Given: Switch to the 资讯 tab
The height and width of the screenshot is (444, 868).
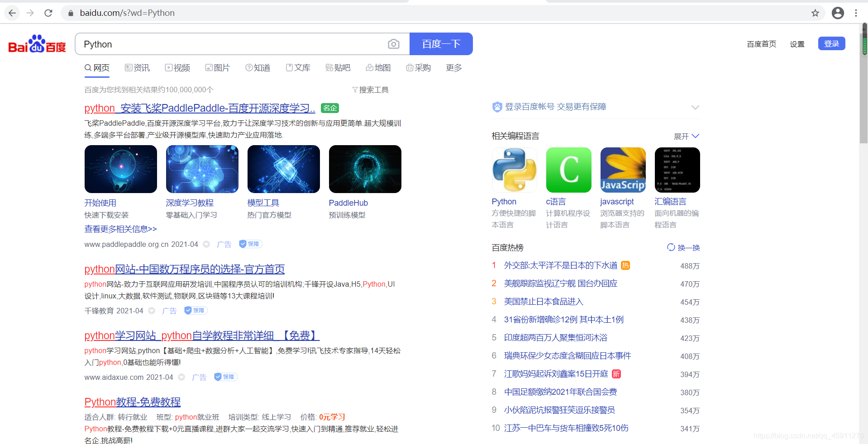Looking at the screenshot, I should pos(137,68).
